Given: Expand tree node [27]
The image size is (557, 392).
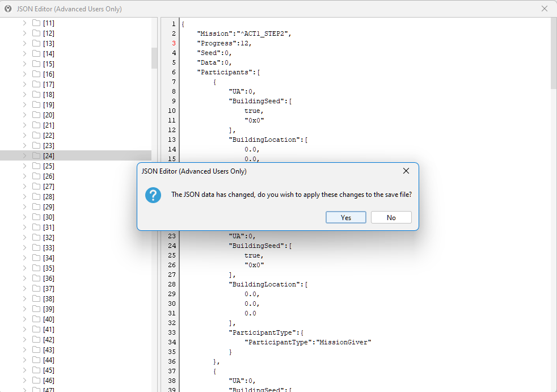Looking at the screenshot, I should pyautogui.click(x=24, y=186).
